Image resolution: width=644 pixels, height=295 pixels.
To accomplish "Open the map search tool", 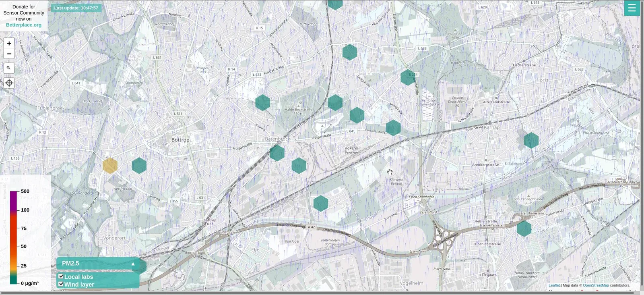I will coord(9,68).
